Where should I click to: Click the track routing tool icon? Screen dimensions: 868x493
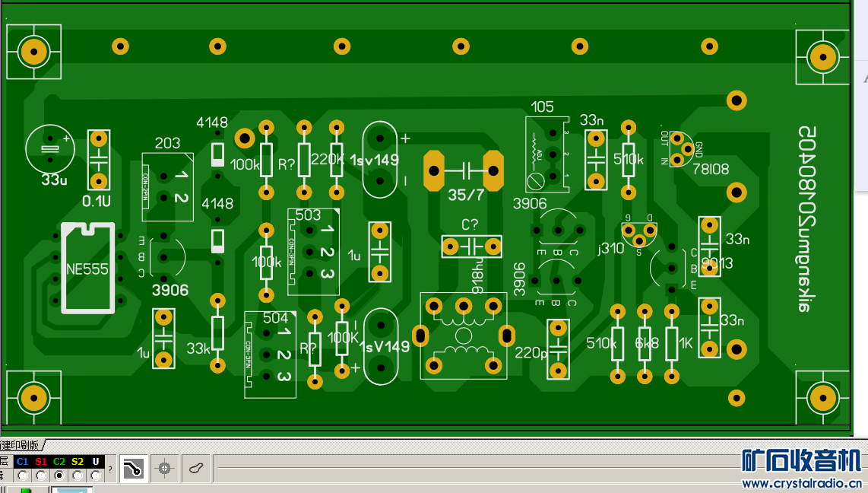(x=133, y=469)
